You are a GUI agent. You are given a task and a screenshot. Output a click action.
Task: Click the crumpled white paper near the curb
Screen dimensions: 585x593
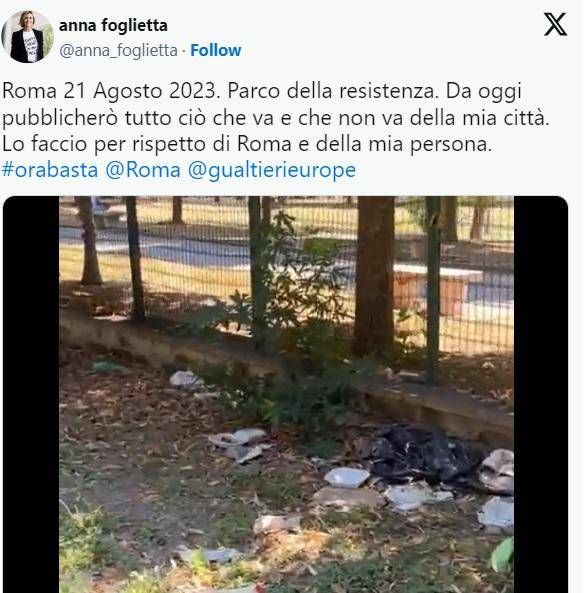click(x=186, y=379)
